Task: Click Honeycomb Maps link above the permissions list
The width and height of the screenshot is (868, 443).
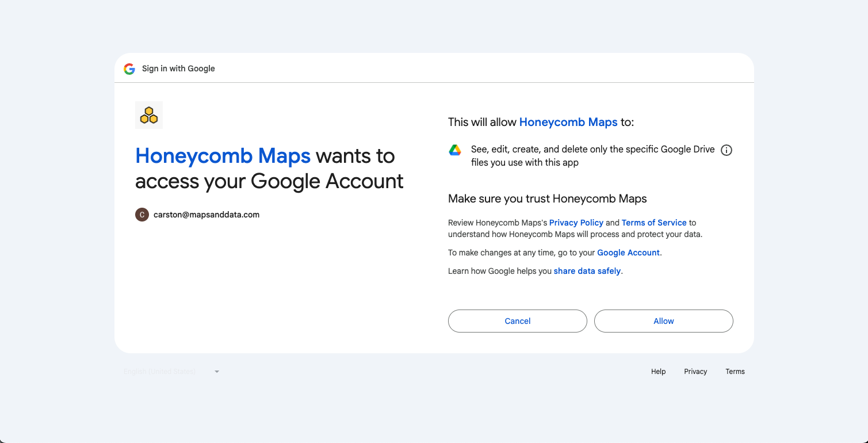Action: click(x=568, y=122)
